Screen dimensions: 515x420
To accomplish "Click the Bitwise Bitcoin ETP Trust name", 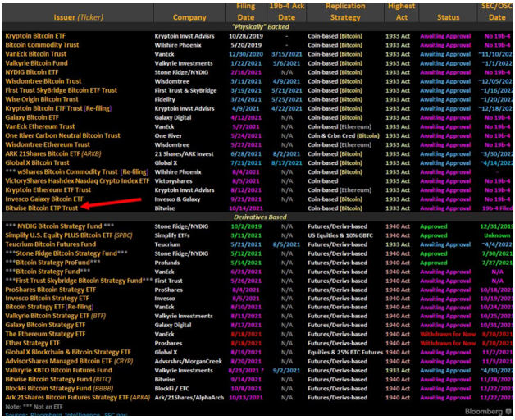I will (x=42, y=208).
